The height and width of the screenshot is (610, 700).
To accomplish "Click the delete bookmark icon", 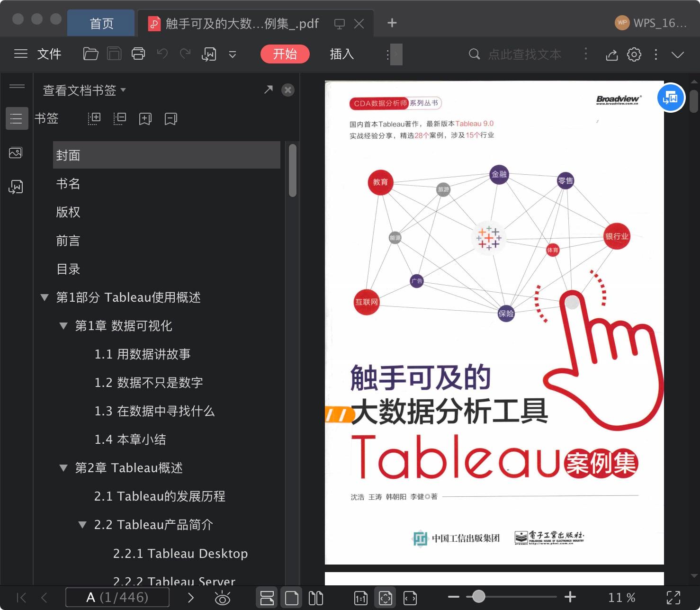I will point(171,119).
